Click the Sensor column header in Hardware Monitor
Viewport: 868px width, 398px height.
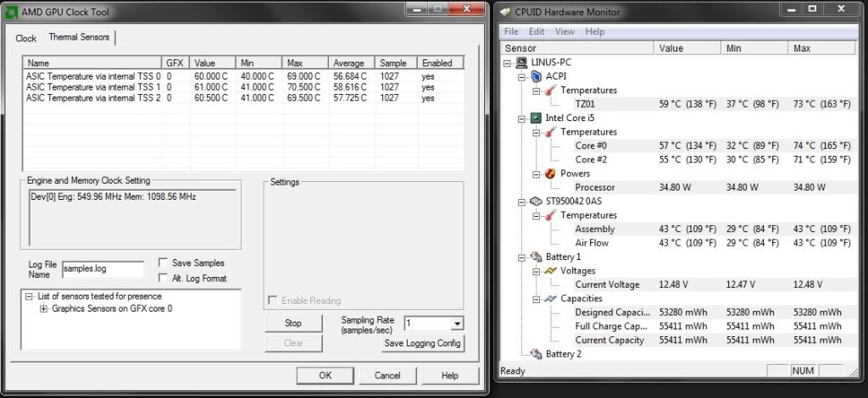pyautogui.click(x=576, y=48)
